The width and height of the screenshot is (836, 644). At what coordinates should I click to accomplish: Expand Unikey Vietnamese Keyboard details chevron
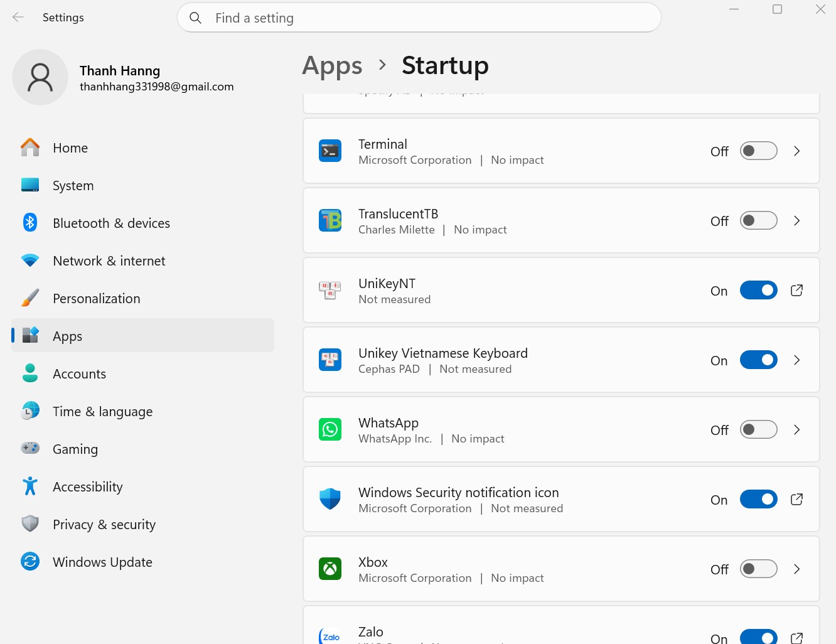pos(796,360)
